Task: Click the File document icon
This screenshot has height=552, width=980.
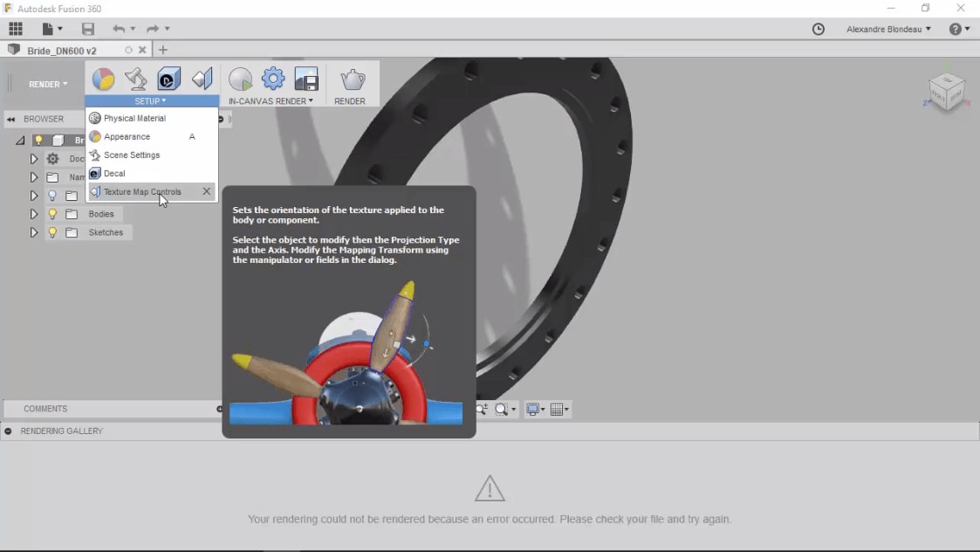Action: 47,29
